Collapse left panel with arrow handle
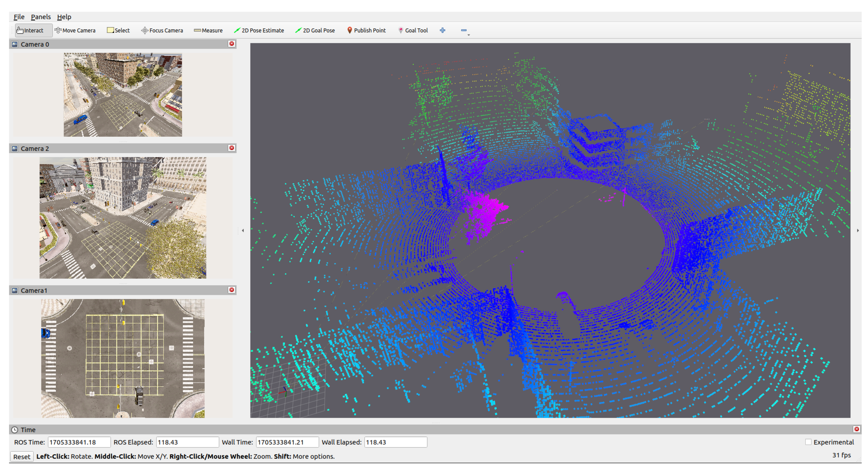The height and width of the screenshot is (472, 868). 243,231
